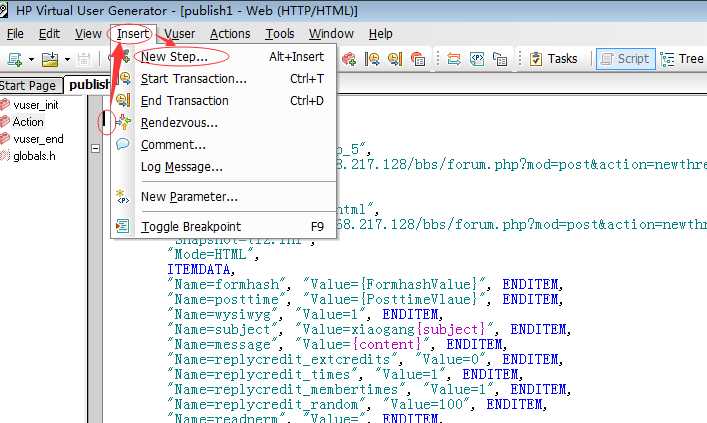Switch to Tree view
The width and height of the screenshot is (707, 423).
pos(682,59)
